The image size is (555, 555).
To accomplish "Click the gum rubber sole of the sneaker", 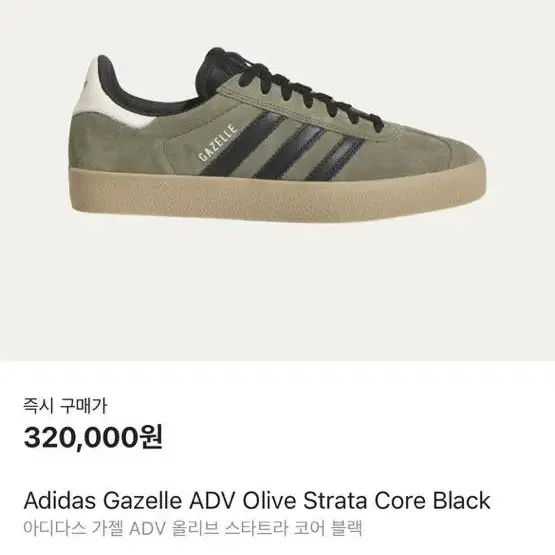I will (278, 194).
